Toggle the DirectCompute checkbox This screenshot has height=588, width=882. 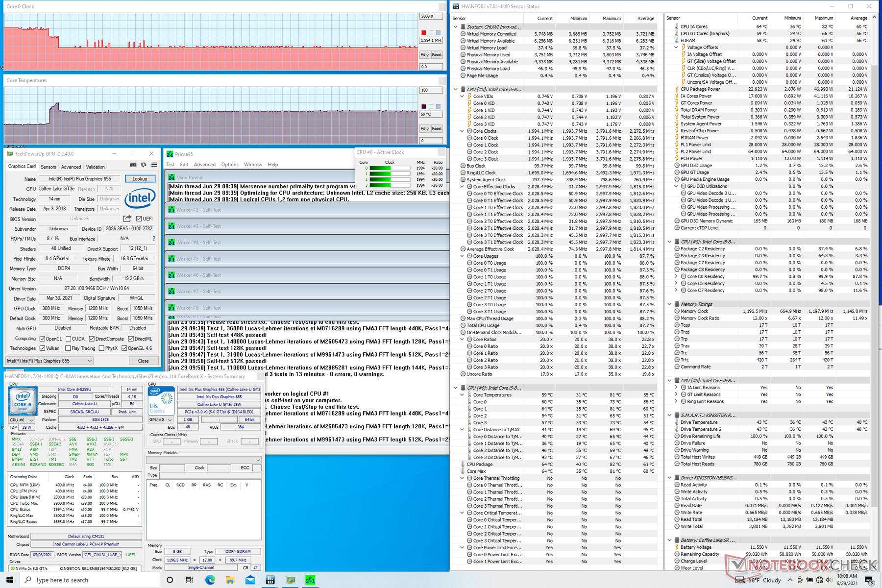91,339
